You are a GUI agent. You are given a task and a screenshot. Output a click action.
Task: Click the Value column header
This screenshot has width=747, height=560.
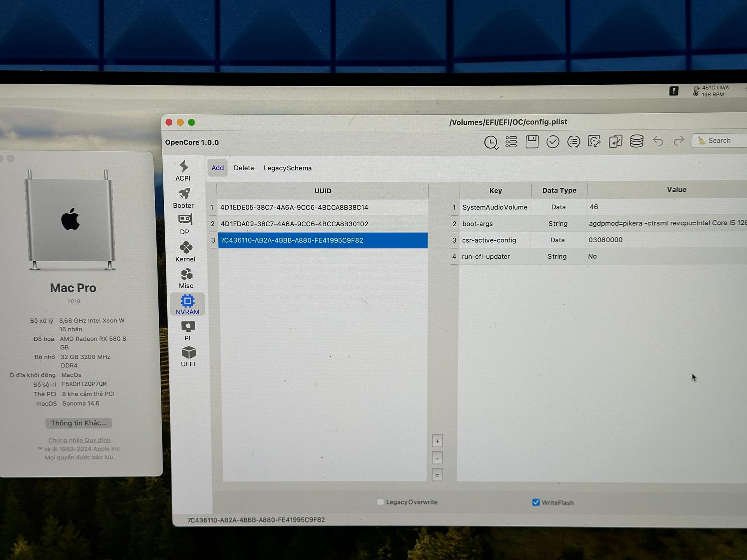point(676,190)
